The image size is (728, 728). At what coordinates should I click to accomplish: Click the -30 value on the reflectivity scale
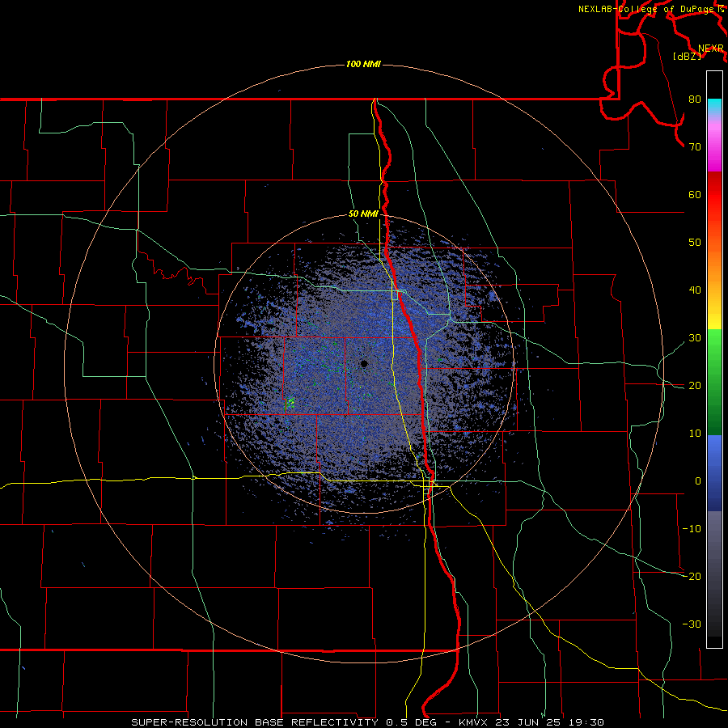tap(692, 624)
